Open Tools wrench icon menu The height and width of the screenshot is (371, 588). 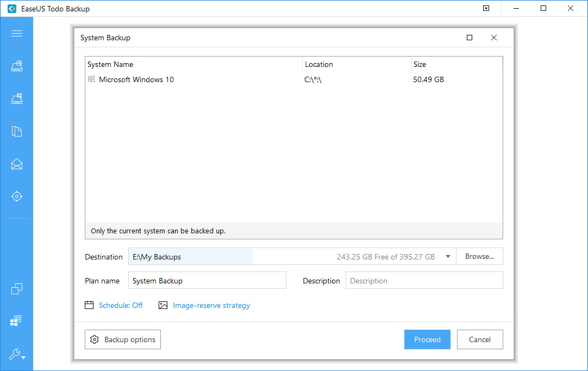[x=16, y=354]
